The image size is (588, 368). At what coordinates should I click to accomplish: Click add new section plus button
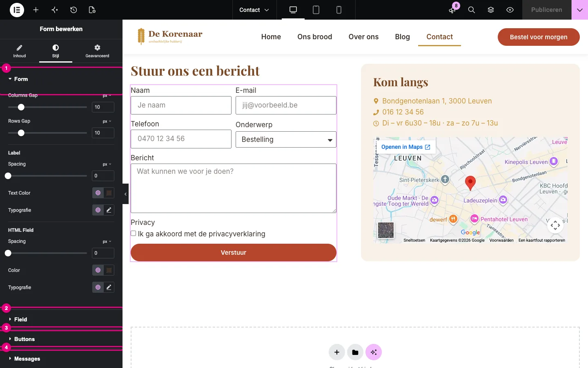point(337,352)
